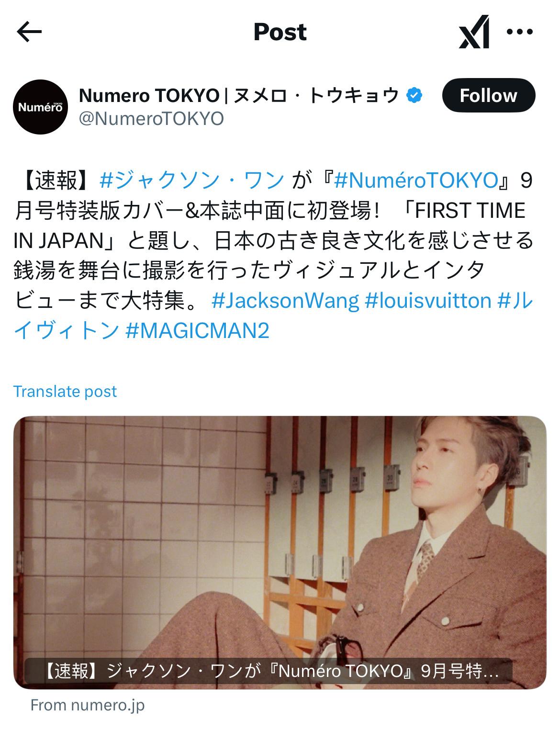The image size is (560, 743).
Task: Open hashtag #ジャクソン・ワン
Action: pyautogui.click(x=192, y=181)
